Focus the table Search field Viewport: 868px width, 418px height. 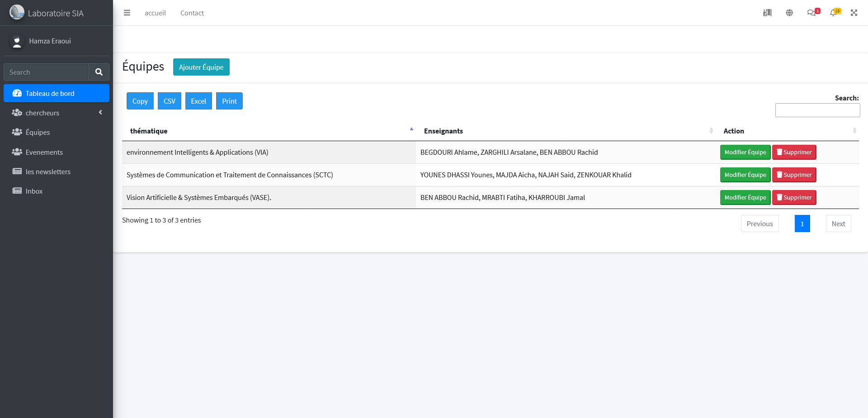tap(817, 110)
